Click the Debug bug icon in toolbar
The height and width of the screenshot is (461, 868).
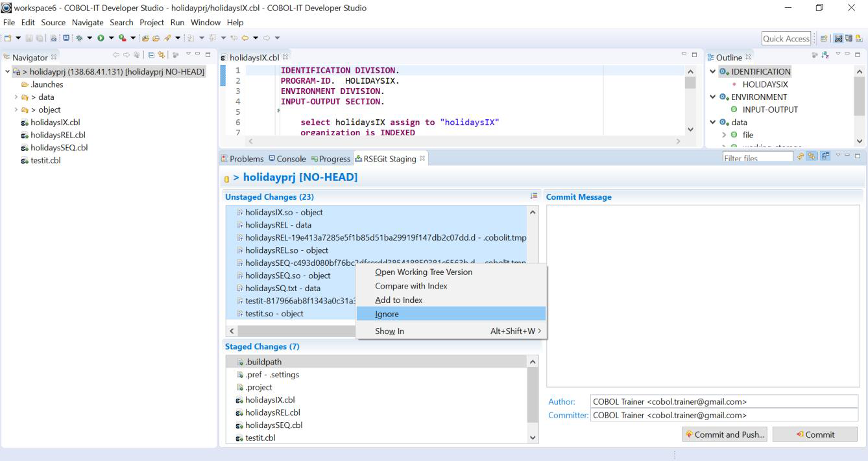(x=79, y=38)
